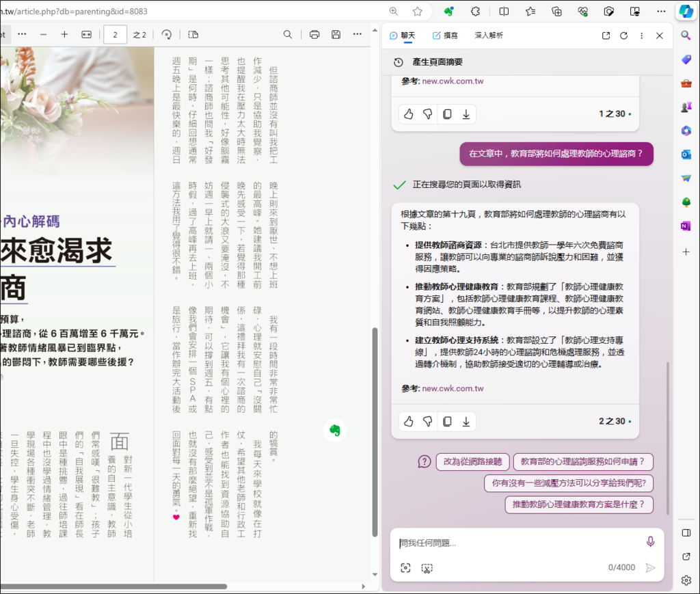Expand the browser settings and more menu
Image resolution: width=700 pixels, height=594 pixels.
(660, 12)
